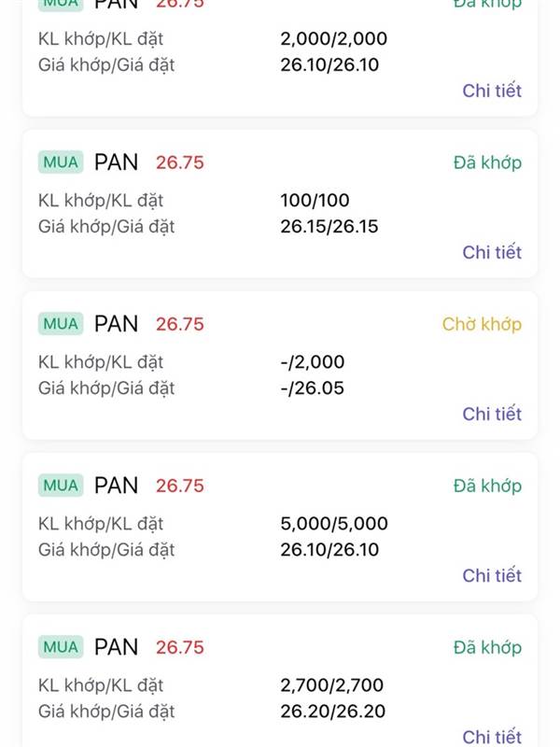The height and width of the screenshot is (747, 560).
Task: Tap the red 26.75 price in the pending order
Action: (x=179, y=324)
